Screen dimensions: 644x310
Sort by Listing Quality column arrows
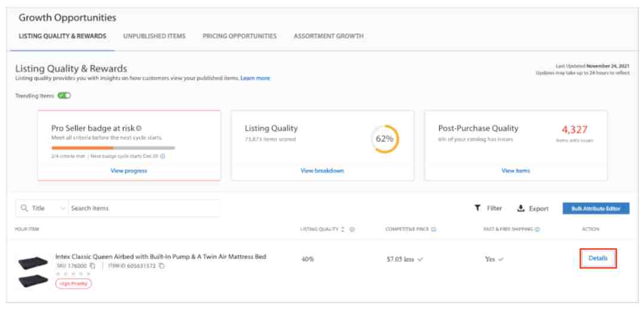343,230
